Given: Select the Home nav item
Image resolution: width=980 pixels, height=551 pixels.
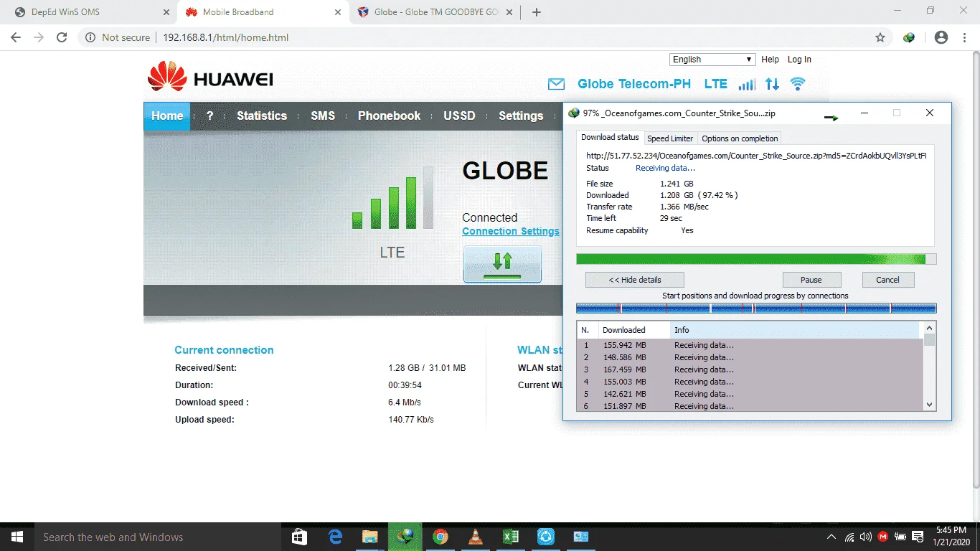Looking at the screenshot, I should [167, 116].
